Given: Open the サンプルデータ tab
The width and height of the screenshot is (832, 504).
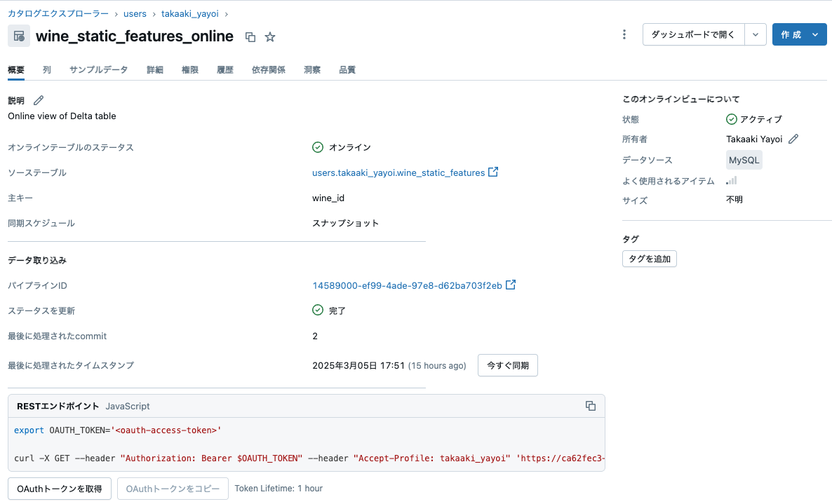Looking at the screenshot, I should tap(98, 69).
